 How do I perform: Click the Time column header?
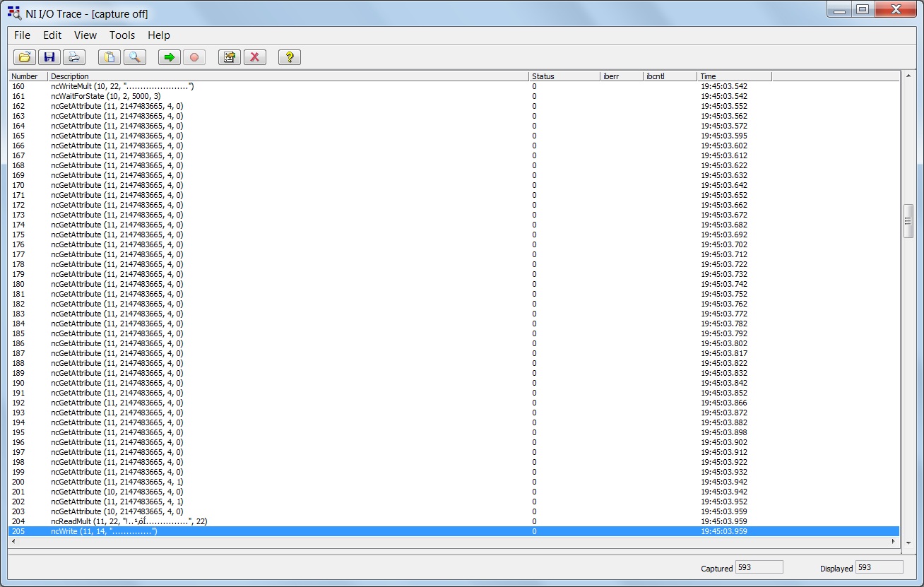coord(735,76)
